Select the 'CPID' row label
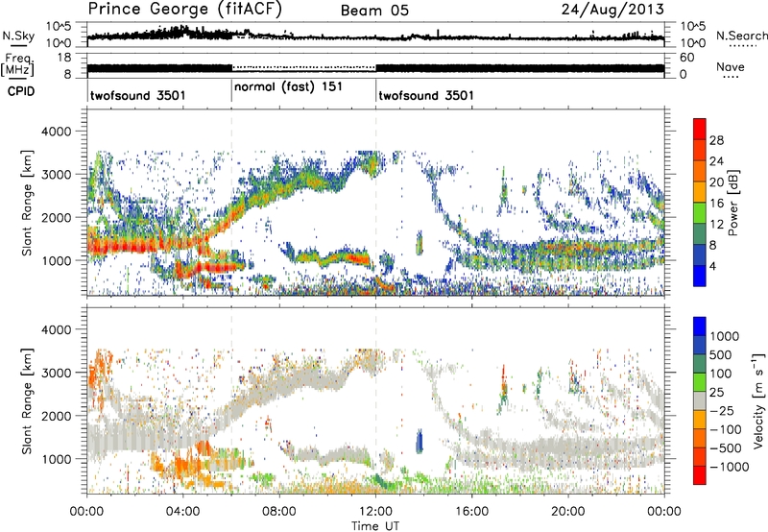This screenshot has width=768, height=532. pos(21,91)
